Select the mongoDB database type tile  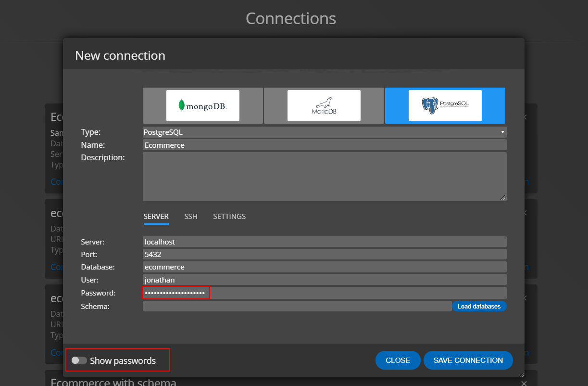click(x=203, y=105)
